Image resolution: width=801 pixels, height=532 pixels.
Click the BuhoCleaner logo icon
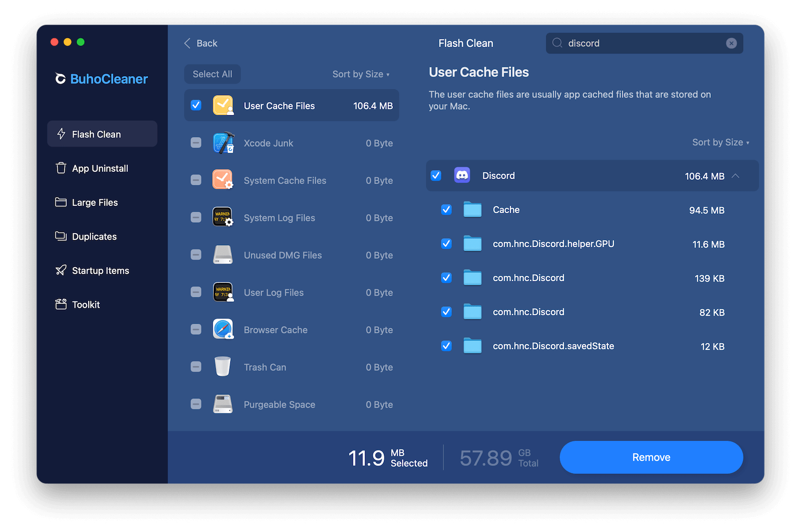point(60,79)
